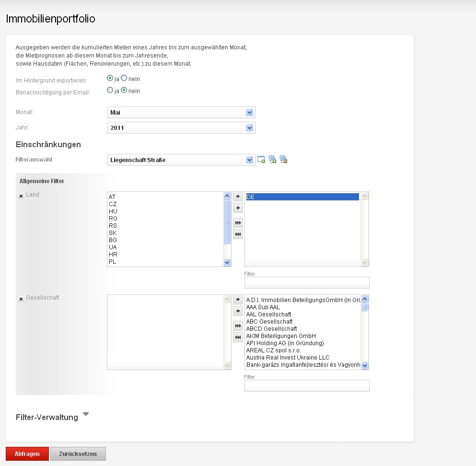The height and width of the screenshot is (466, 476).
Task: Select 'ja' for Benachrichtigung per Email
Action: [x=110, y=90]
